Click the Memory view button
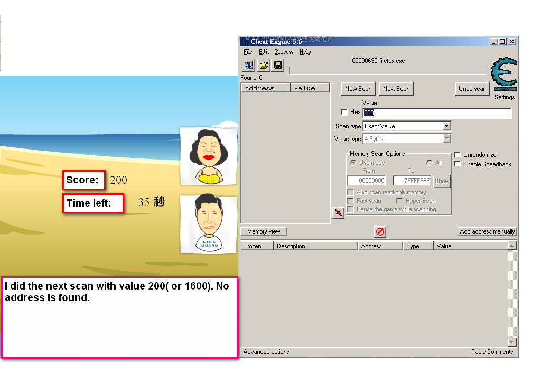The width and height of the screenshot is (541, 392). (264, 231)
